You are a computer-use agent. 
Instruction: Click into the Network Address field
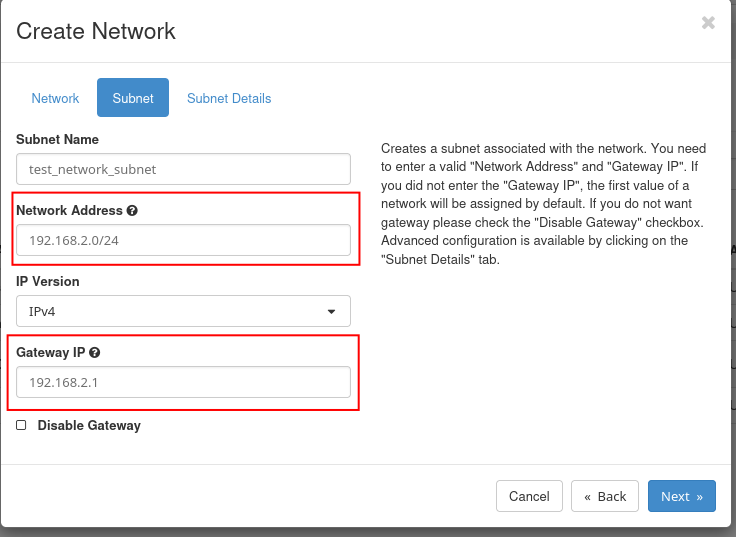(x=183, y=240)
